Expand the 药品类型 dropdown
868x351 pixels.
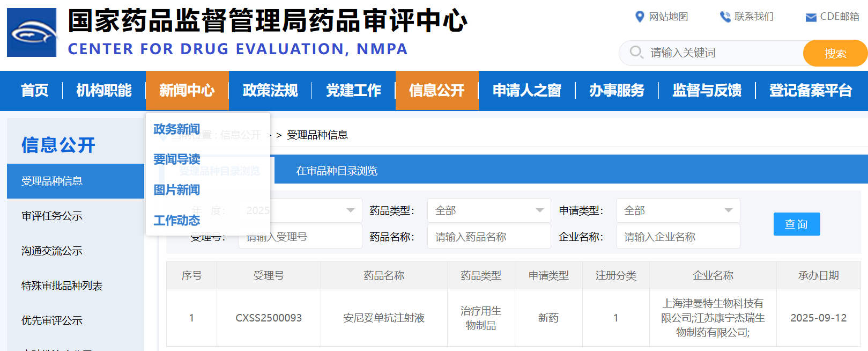(x=539, y=210)
